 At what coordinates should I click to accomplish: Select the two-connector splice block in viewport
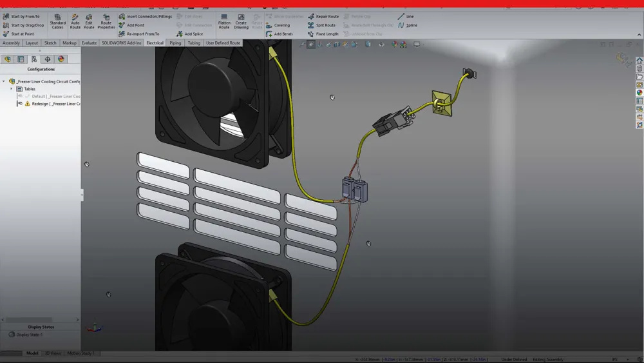point(354,189)
